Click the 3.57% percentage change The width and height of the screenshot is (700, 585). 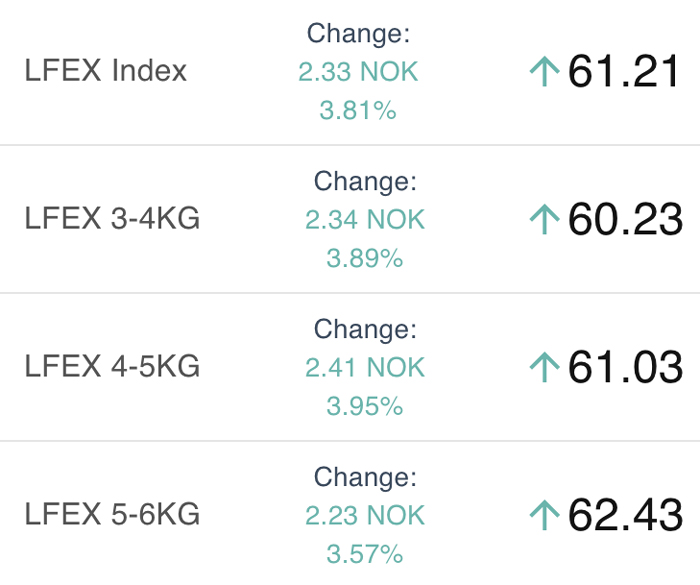coord(365,554)
